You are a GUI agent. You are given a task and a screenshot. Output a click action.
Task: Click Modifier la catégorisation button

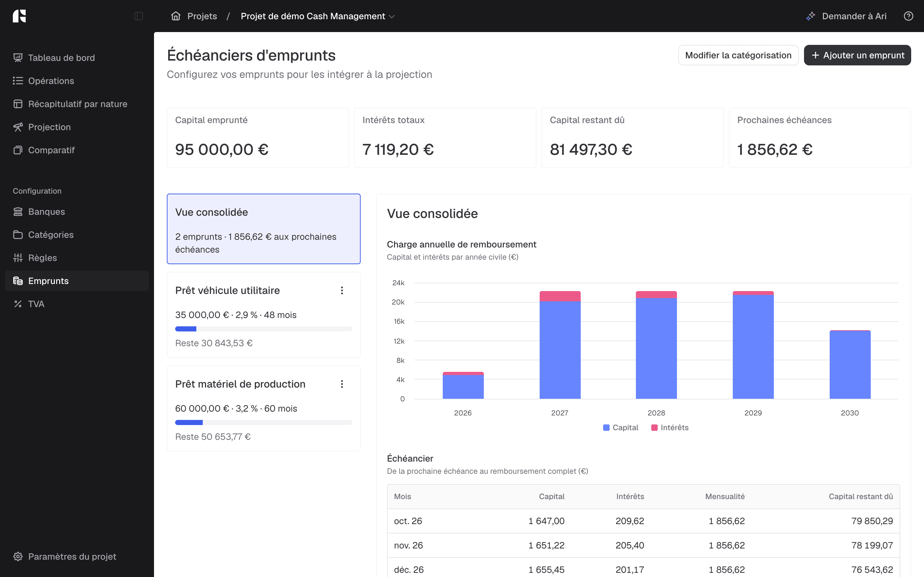point(738,55)
